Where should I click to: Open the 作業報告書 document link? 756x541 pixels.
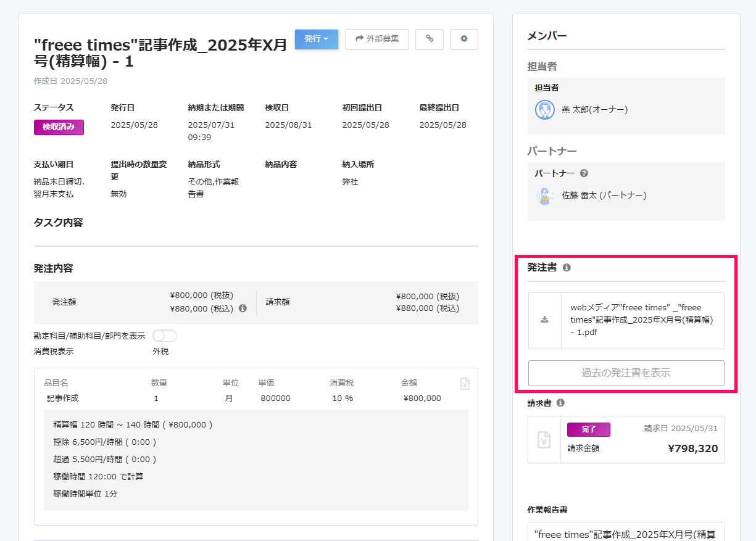(626, 533)
